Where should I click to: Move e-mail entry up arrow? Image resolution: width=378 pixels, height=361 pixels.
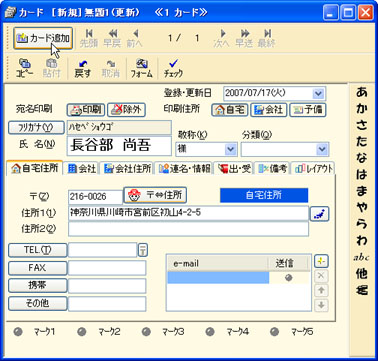point(321,290)
